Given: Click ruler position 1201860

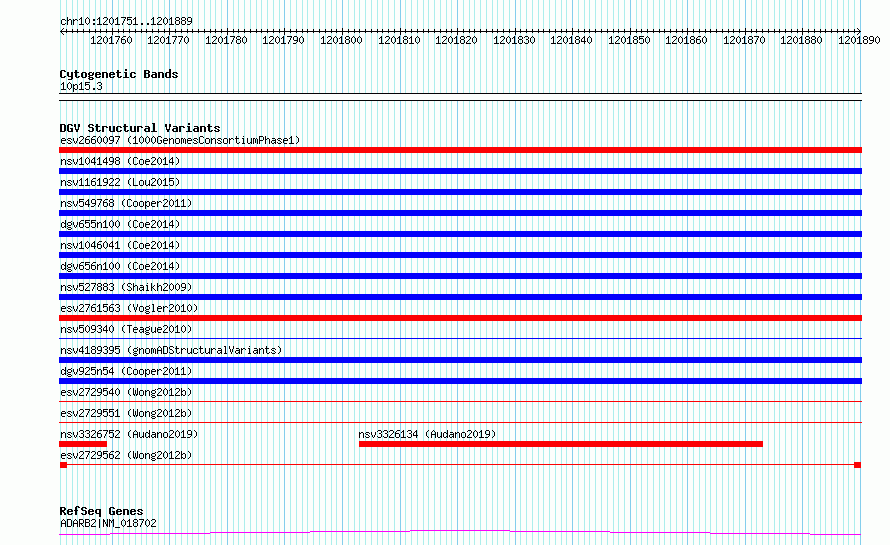Looking at the screenshot, I should point(686,40).
